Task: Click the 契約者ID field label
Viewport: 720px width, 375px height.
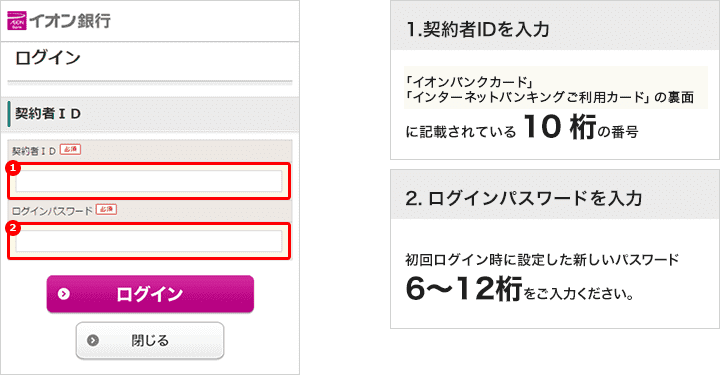Action: pyautogui.click(x=34, y=151)
